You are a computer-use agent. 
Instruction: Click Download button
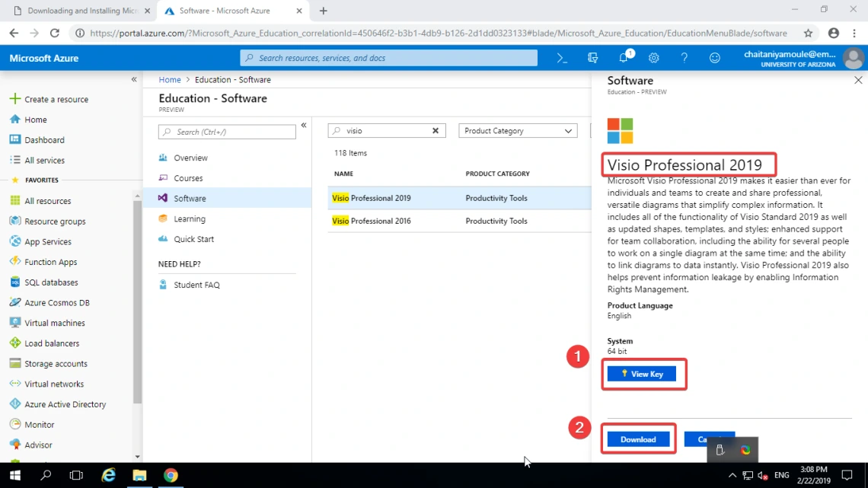click(638, 439)
